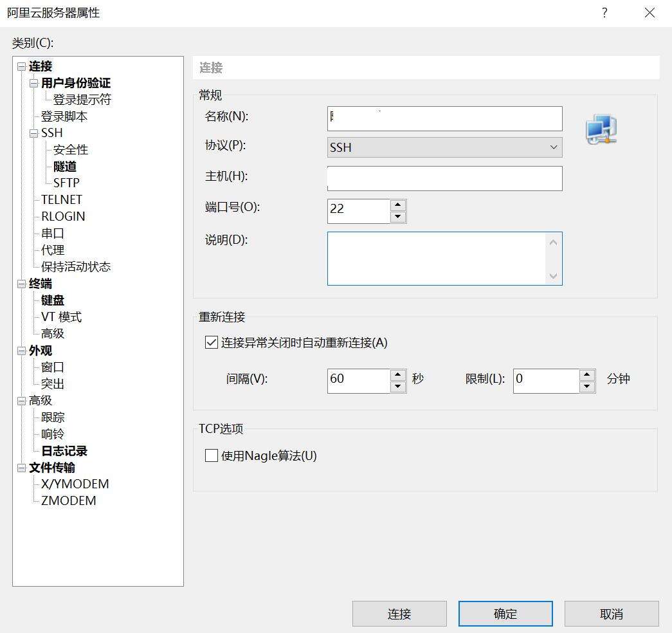
Task: Select SSH in the category tree
Action: click(x=52, y=133)
